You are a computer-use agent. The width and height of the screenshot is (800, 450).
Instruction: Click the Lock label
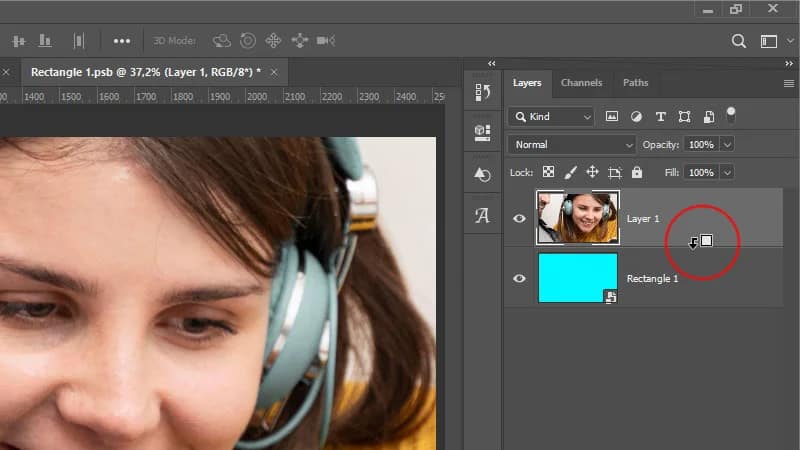(x=521, y=172)
